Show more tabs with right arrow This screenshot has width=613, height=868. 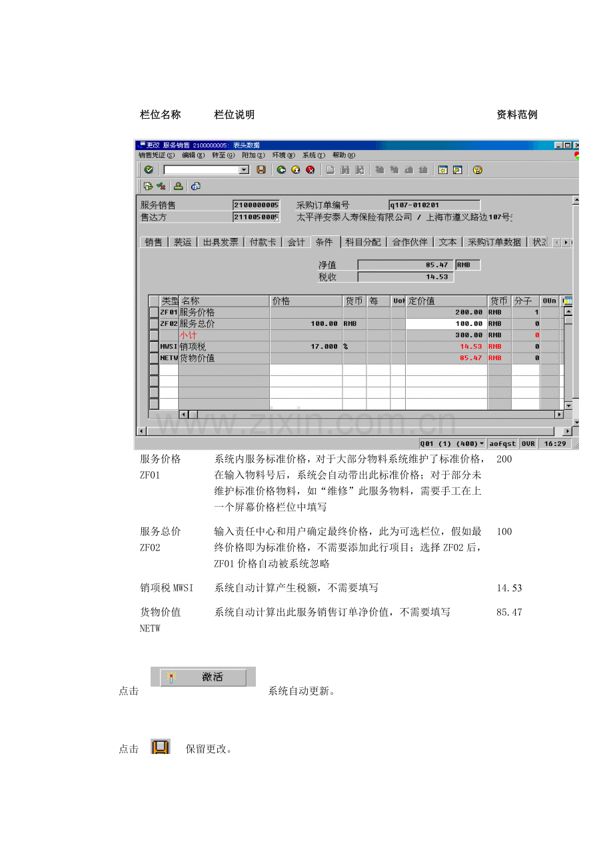[x=566, y=243]
